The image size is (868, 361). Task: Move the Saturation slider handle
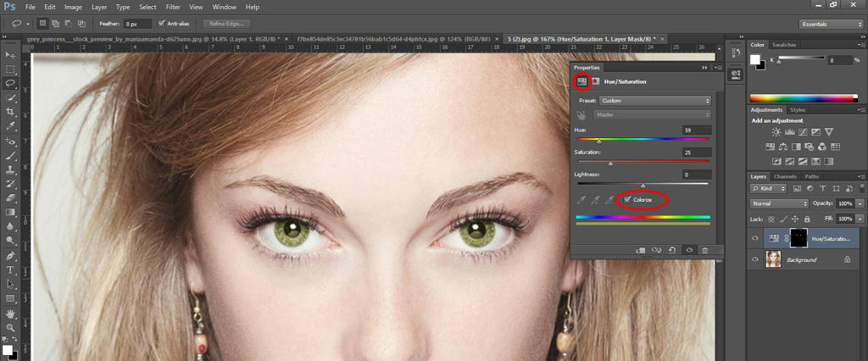click(x=610, y=164)
